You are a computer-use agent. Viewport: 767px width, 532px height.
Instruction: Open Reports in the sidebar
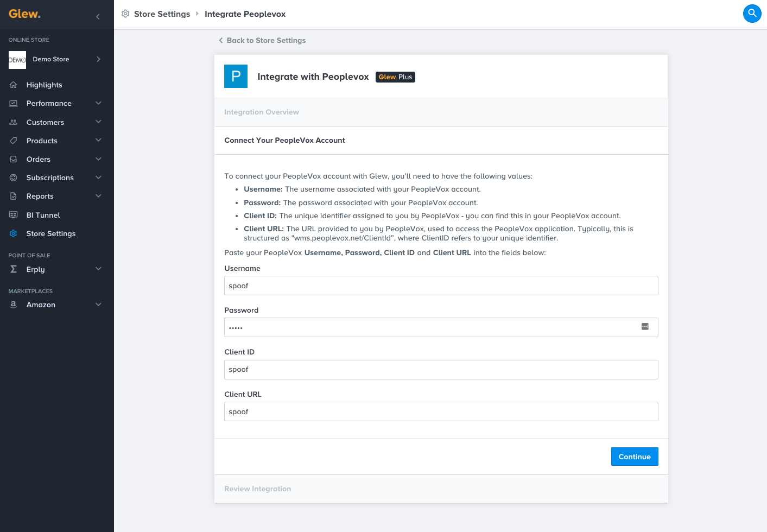[40, 196]
